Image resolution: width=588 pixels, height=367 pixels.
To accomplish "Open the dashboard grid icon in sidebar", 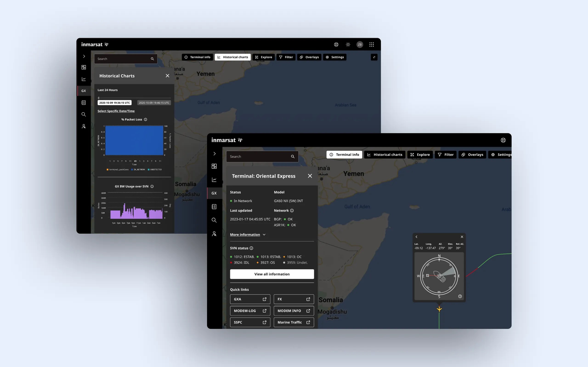I will (214, 166).
